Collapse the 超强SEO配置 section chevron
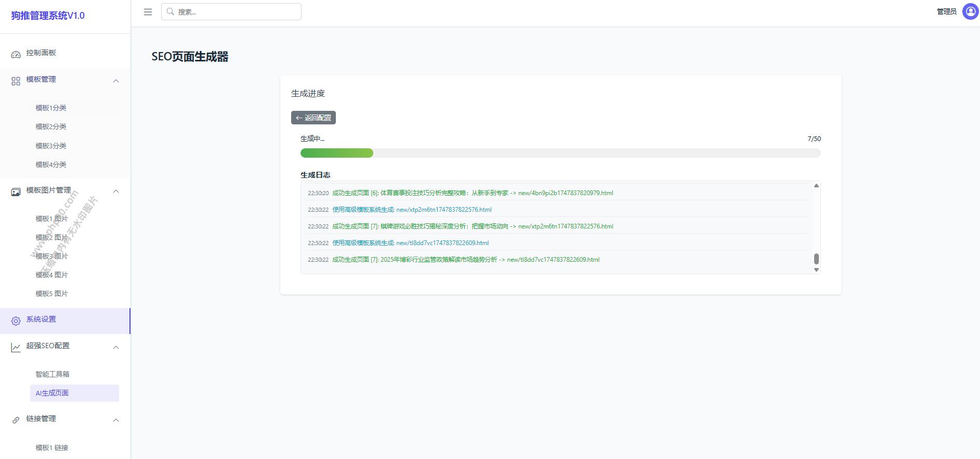Image resolution: width=980 pixels, height=459 pixels. click(116, 347)
